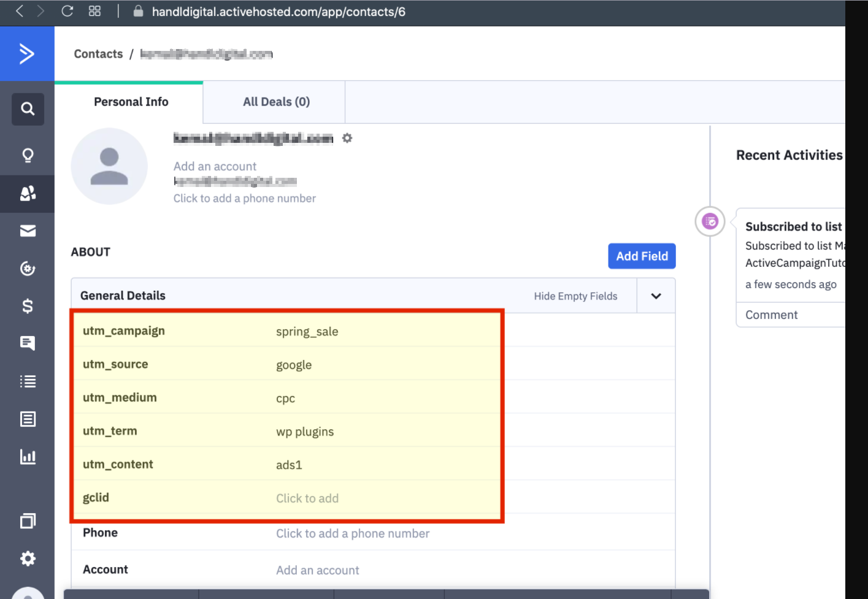Select the Personal Info tab

[x=131, y=102]
